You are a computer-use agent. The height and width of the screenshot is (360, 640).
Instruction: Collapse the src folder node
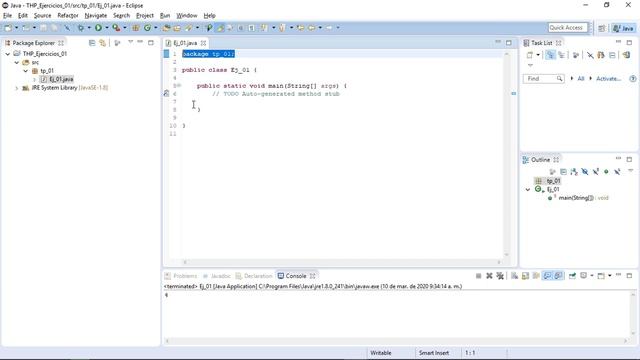[x=17, y=62]
